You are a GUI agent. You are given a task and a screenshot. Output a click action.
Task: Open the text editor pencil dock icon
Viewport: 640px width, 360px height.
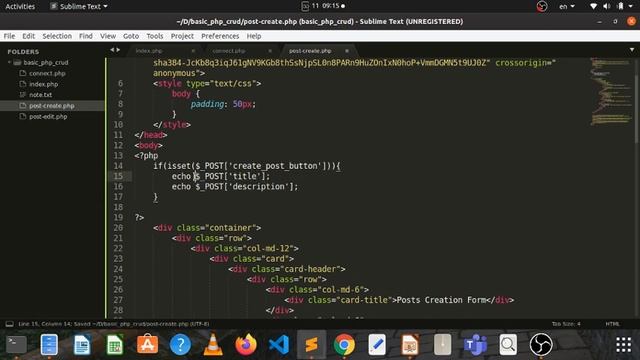(377, 345)
